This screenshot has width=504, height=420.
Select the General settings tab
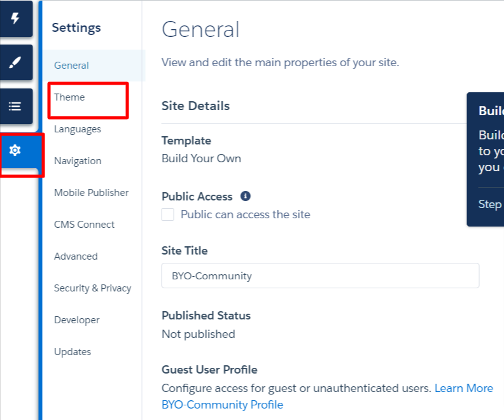click(71, 66)
